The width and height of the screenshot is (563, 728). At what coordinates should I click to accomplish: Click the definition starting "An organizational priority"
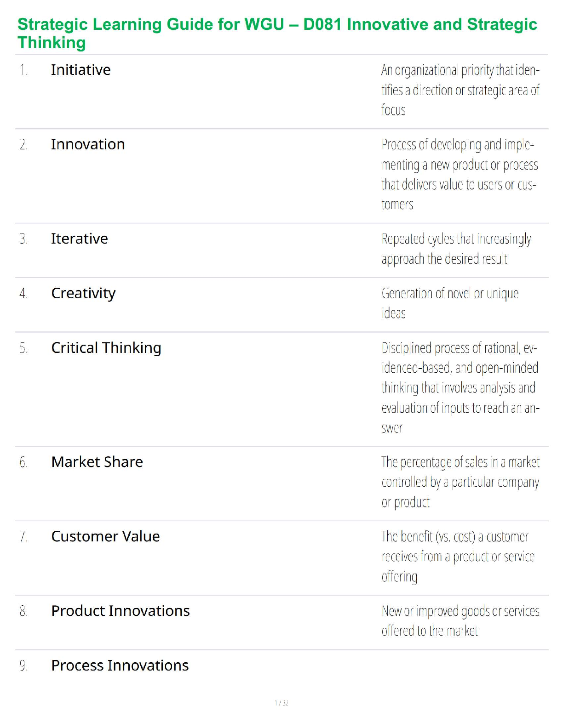[x=460, y=90]
